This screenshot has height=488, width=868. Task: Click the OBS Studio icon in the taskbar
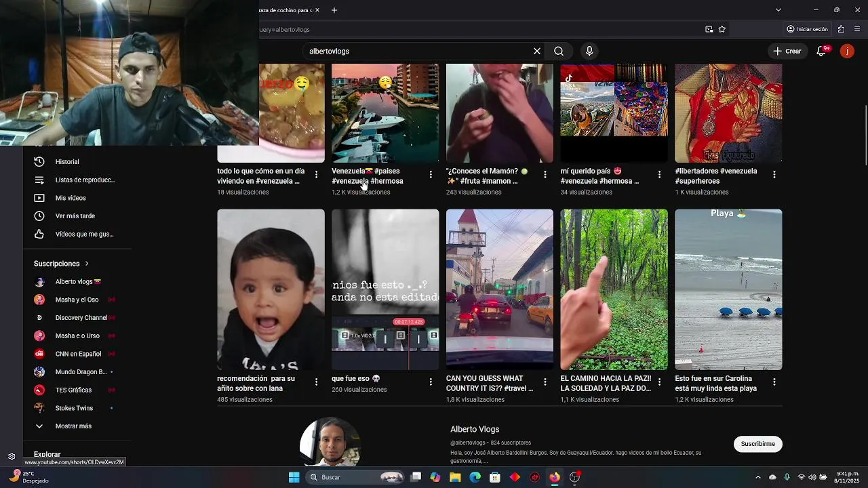pos(574,477)
